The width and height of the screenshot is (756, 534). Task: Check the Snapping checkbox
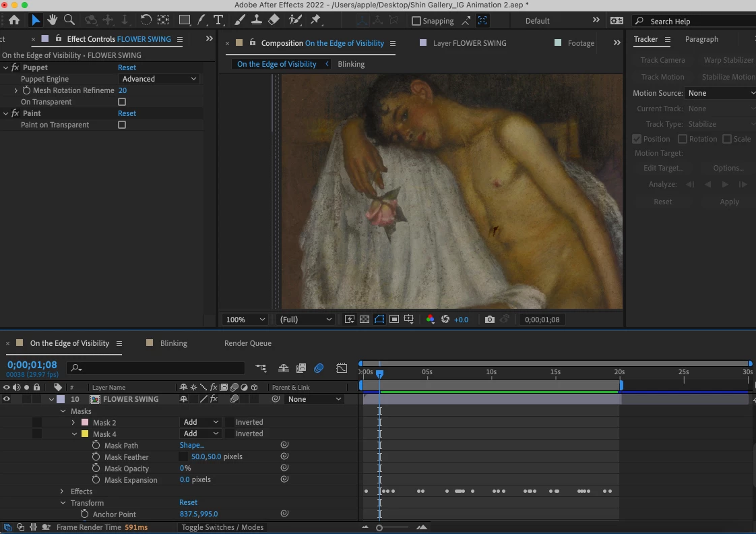[x=416, y=21]
